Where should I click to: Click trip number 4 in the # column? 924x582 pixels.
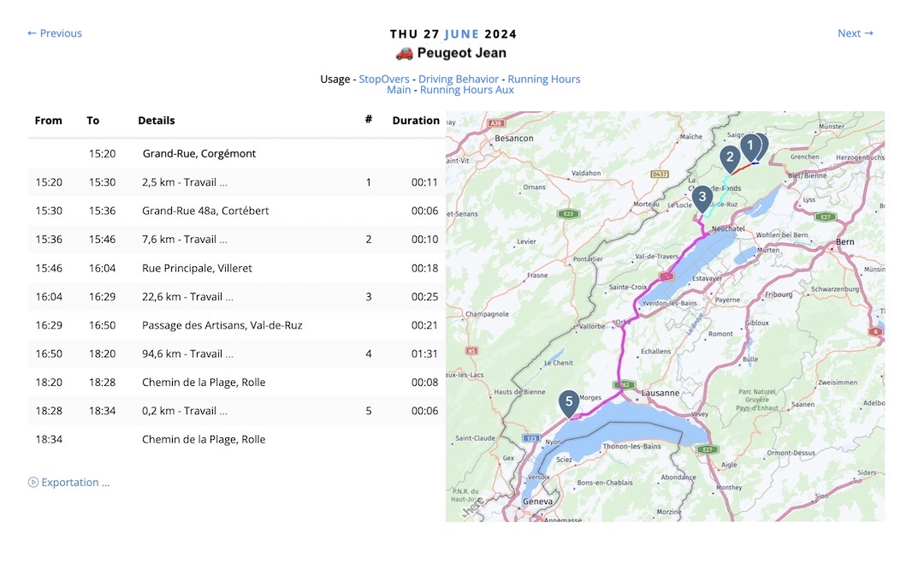click(368, 353)
